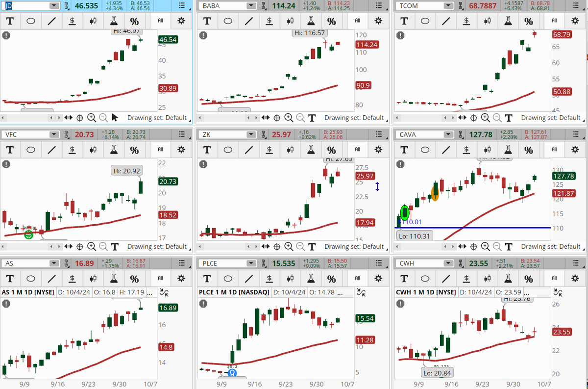The width and height of the screenshot is (588, 389).
Task: Click the dollar price-level icon in CWH chart
Action: click(x=466, y=279)
